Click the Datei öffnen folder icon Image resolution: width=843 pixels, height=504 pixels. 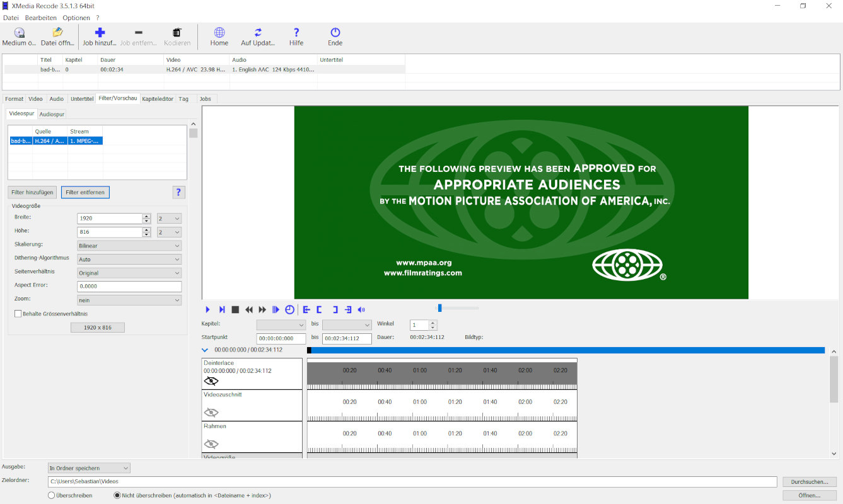(x=57, y=33)
